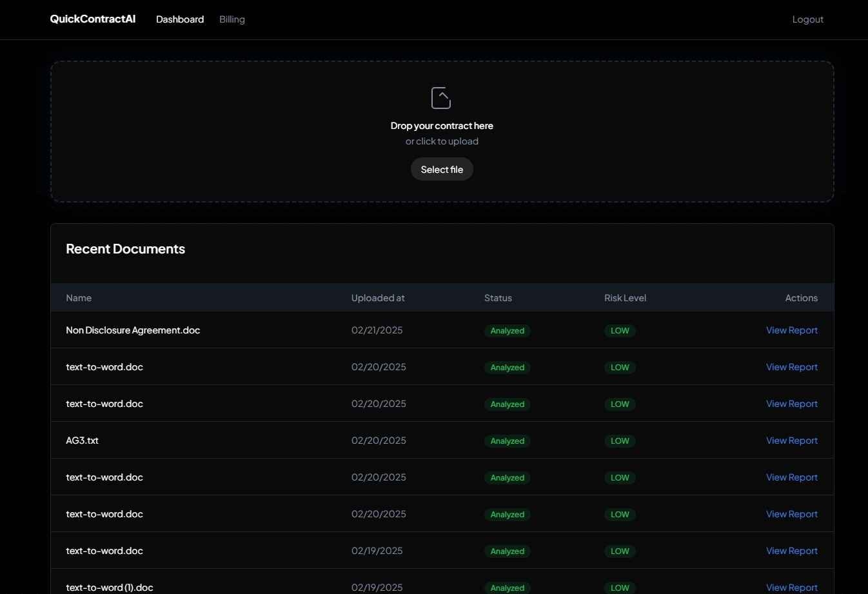Screen dimensions: 868x594
Task: Click the Uploaded at column header
Action: (378, 298)
